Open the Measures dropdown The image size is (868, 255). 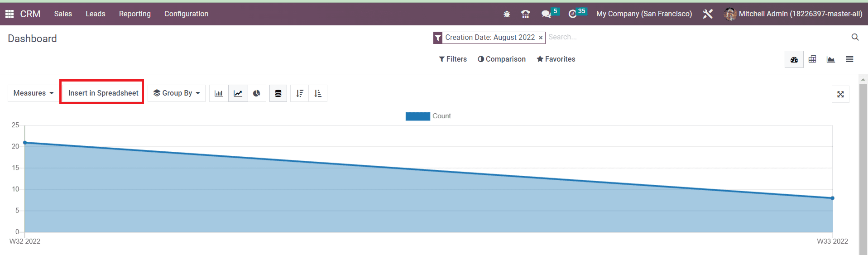[x=34, y=93]
